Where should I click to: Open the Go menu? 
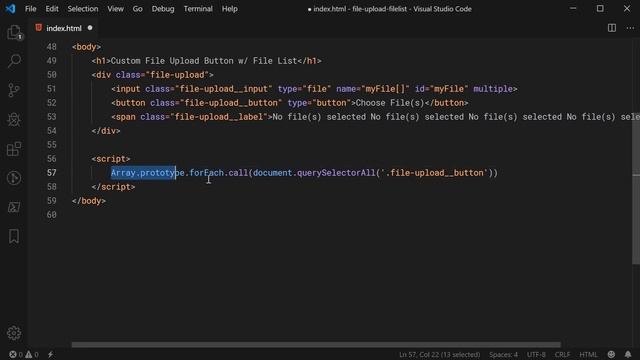click(138, 9)
